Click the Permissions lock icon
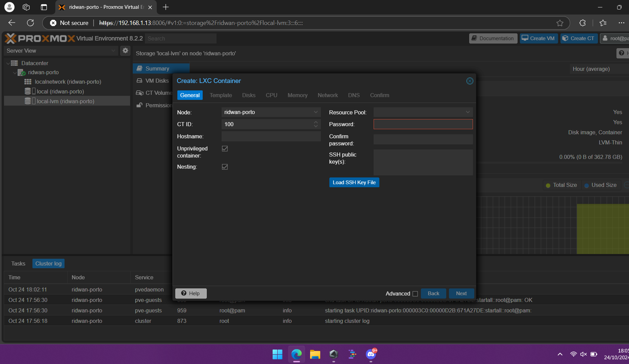The height and width of the screenshot is (364, 629). click(140, 105)
